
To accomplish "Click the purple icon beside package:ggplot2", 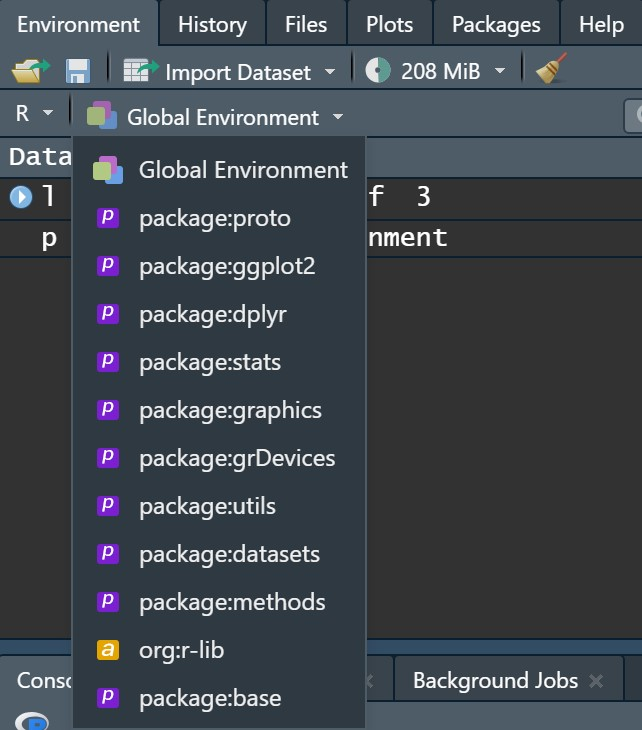I will point(108,265).
